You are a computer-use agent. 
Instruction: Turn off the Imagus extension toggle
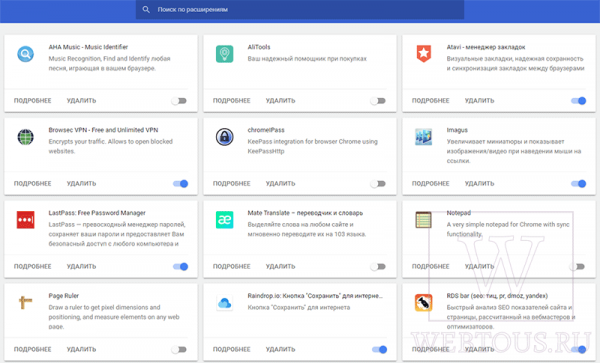(x=579, y=184)
